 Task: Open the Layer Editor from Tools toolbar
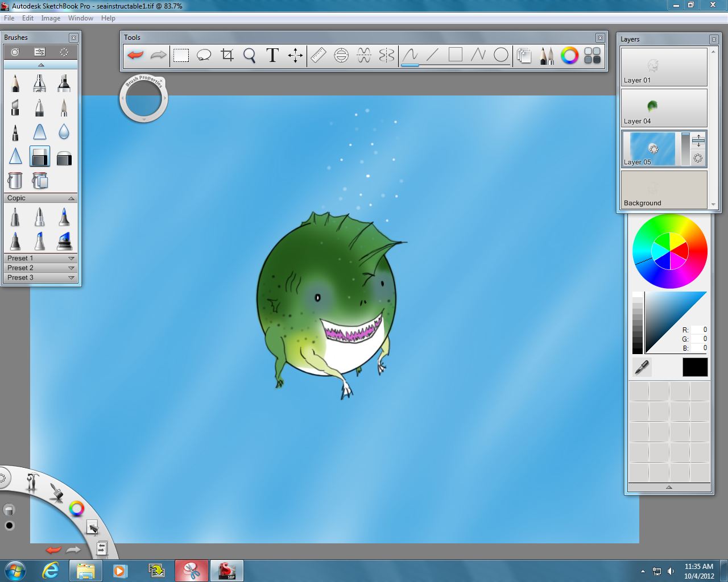point(524,55)
